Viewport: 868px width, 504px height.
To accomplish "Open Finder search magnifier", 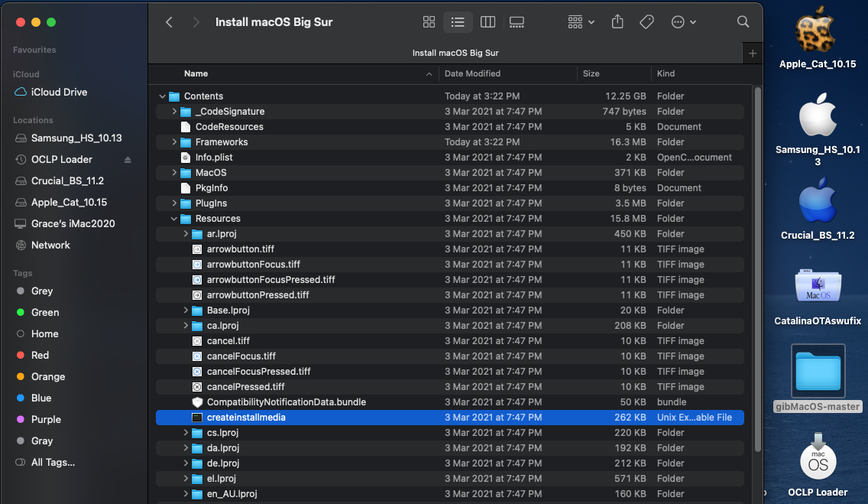I will (743, 22).
